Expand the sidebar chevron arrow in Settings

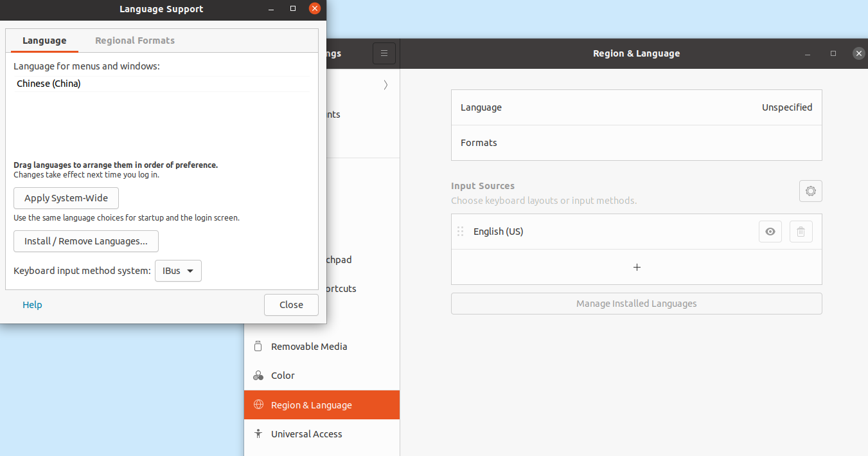[385, 85]
